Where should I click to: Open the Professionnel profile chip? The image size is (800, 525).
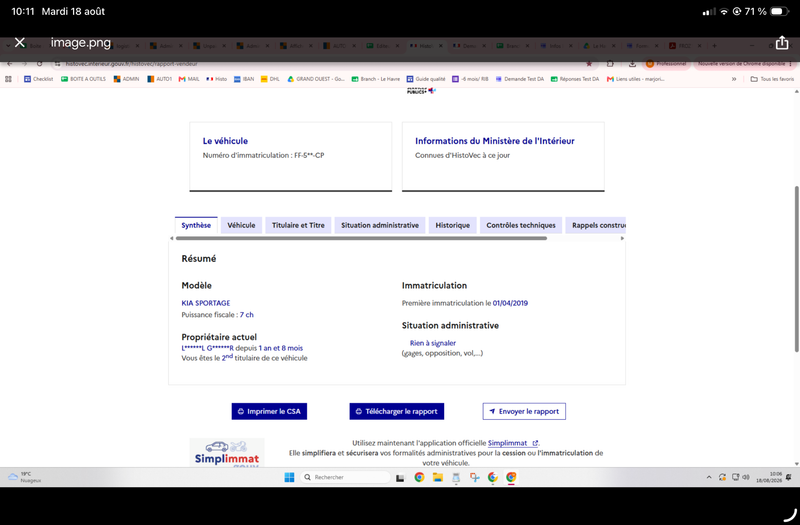(x=666, y=64)
